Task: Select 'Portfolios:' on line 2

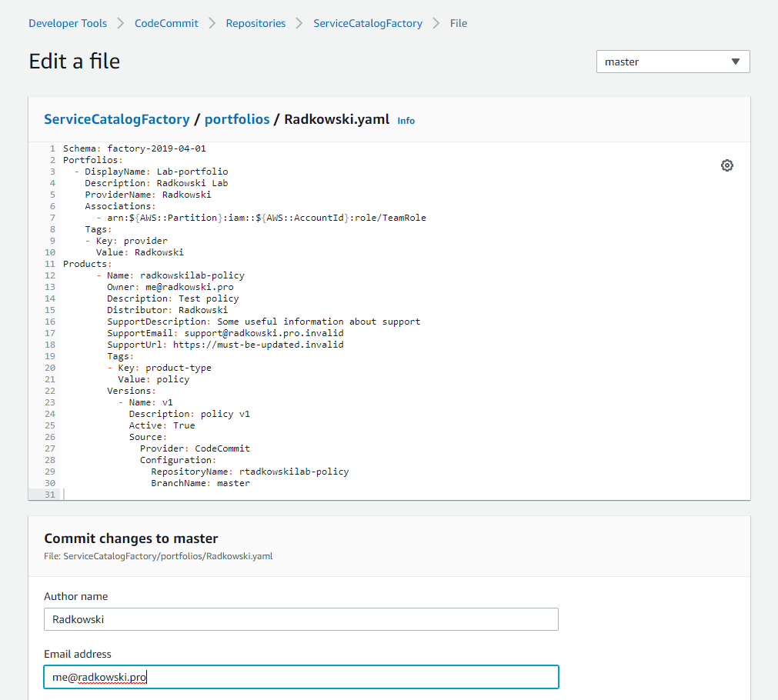Action: tap(93, 160)
